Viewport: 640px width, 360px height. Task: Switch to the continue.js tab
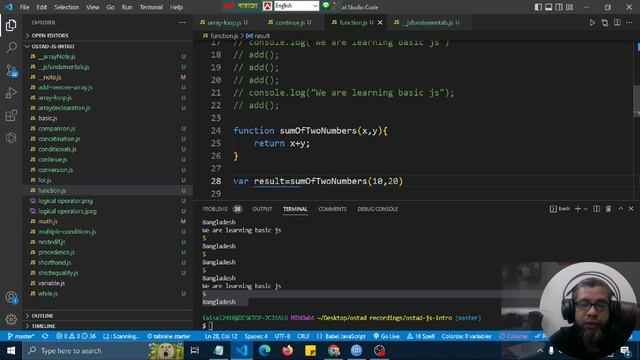tap(290, 22)
